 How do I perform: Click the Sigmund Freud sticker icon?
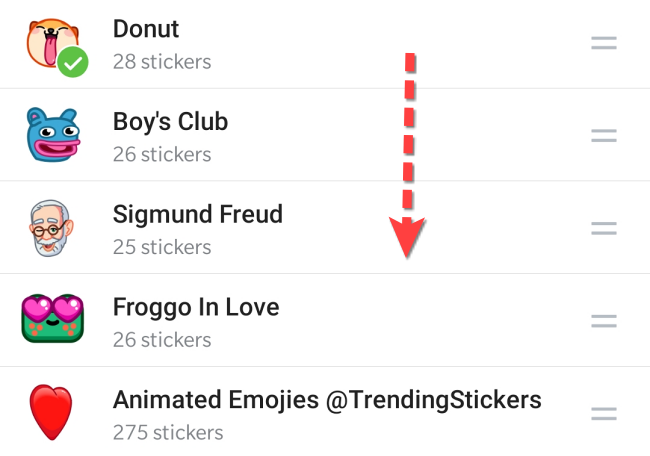coord(50,227)
